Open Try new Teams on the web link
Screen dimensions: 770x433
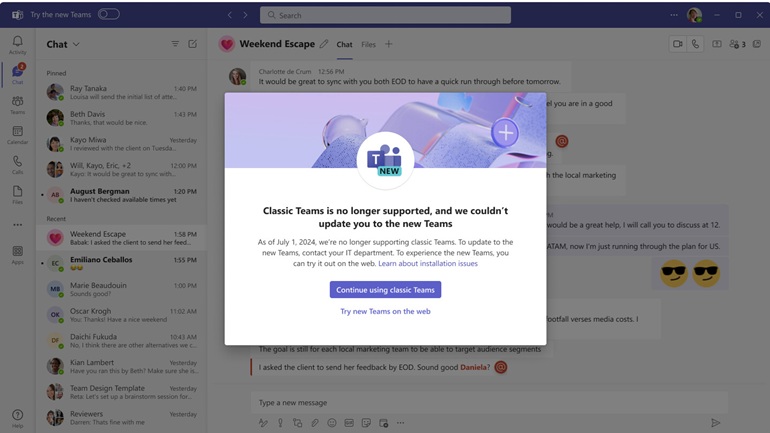[x=385, y=311]
